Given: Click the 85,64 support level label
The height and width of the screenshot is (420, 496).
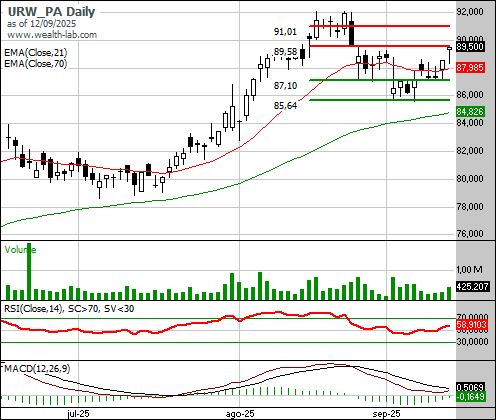Looking at the screenshot, I should tap(285, 106).
